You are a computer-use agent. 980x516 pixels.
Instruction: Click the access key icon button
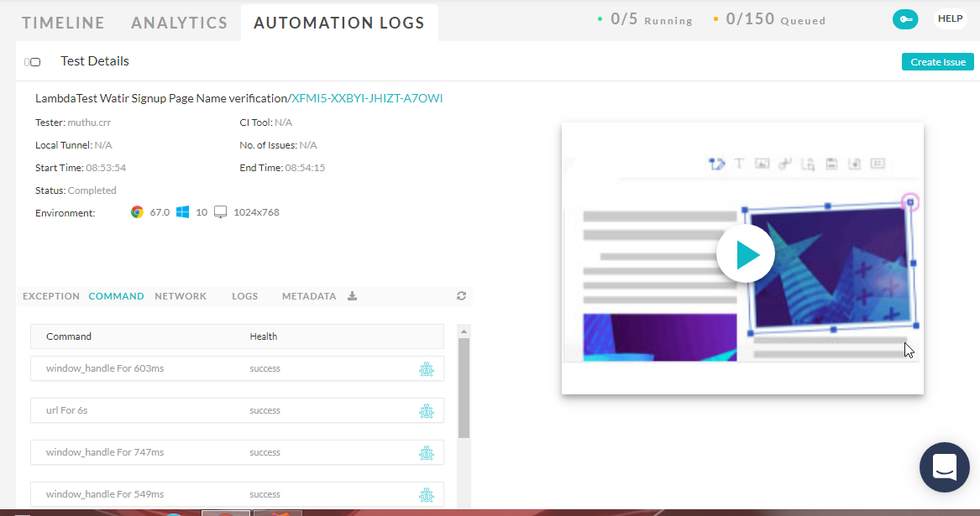pos(905,19)
